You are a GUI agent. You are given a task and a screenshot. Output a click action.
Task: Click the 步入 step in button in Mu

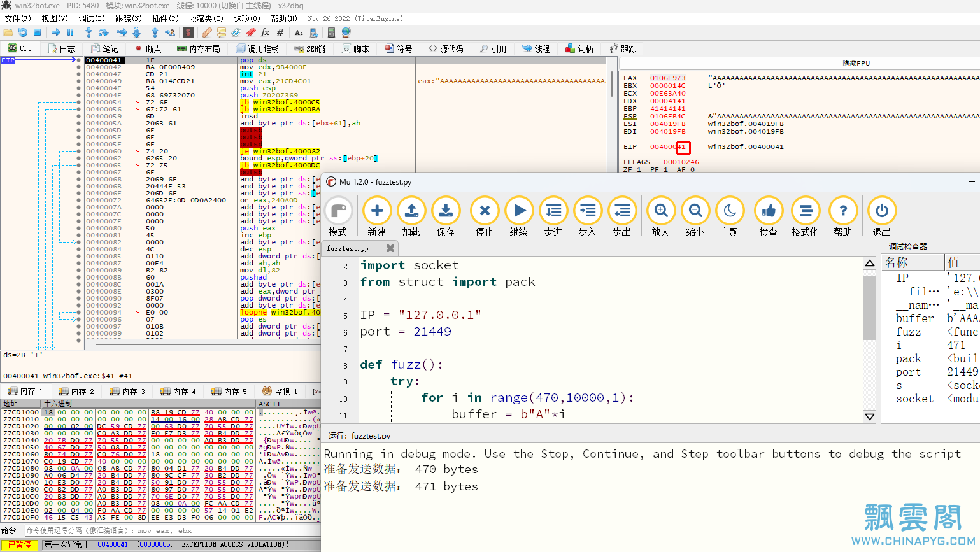tap(588, 217)
